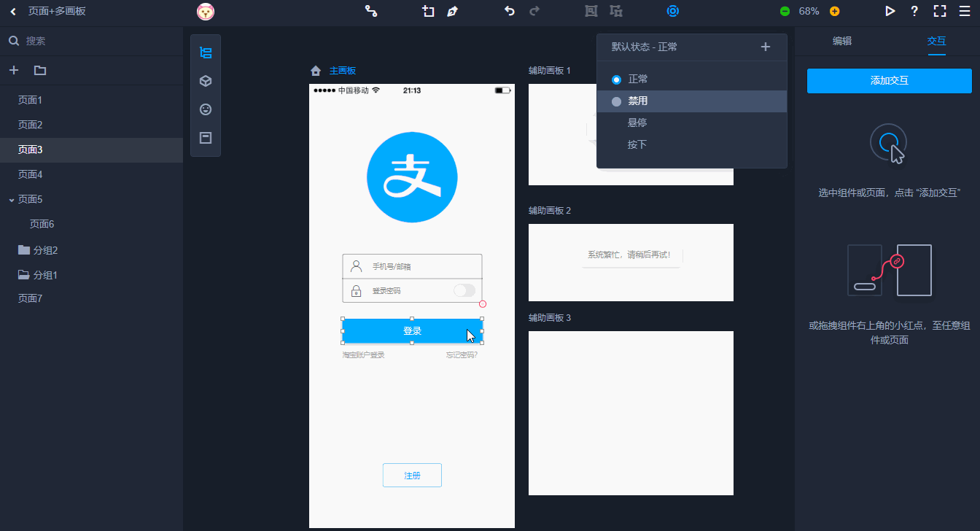Image resolution: width=980 pixels, height=531 pixels.
Task: Select 页面7 in the page list
Action: point(31,298)
